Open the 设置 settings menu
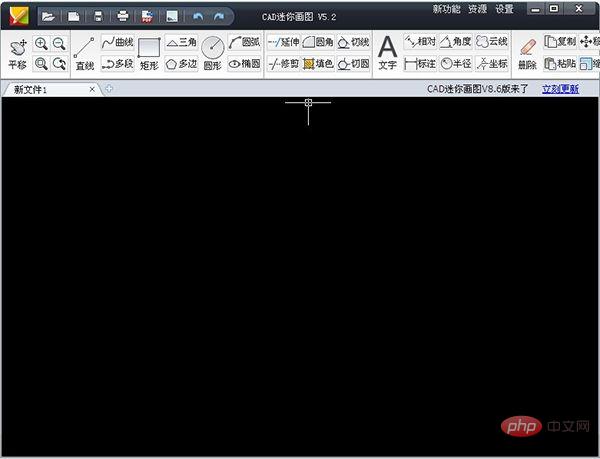600x459 pixels. click(x=504, y=9)
